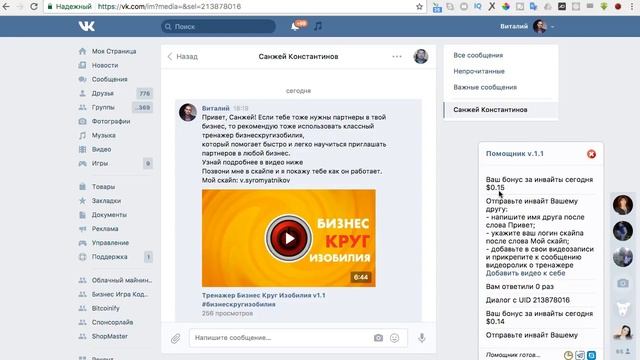Open the Виталий profile dropdown arrow
This screenshot has width=640, height=360.
552,27
